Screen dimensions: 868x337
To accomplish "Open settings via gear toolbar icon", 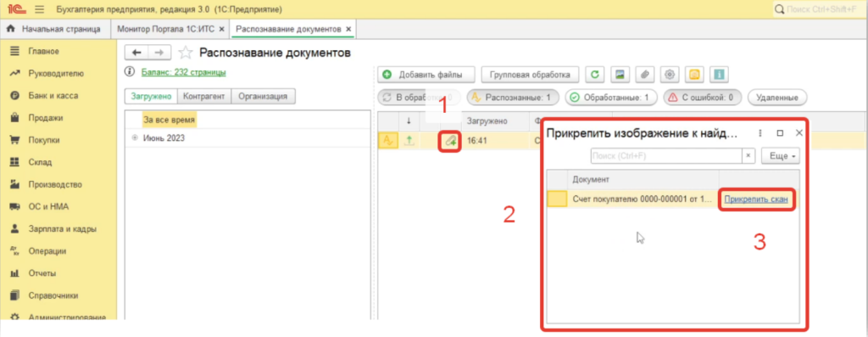I will click(670, 74).
